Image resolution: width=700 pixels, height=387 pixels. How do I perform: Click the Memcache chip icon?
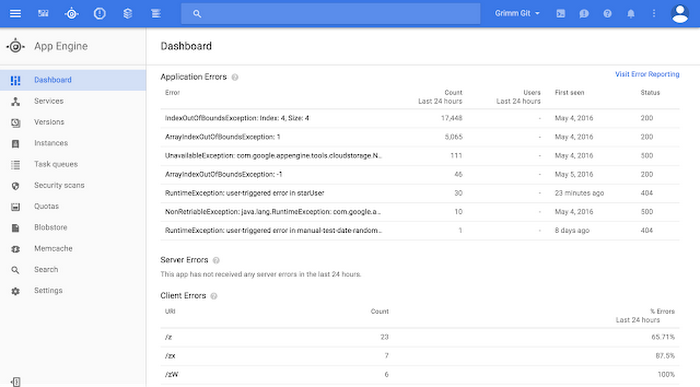[16, 249]
